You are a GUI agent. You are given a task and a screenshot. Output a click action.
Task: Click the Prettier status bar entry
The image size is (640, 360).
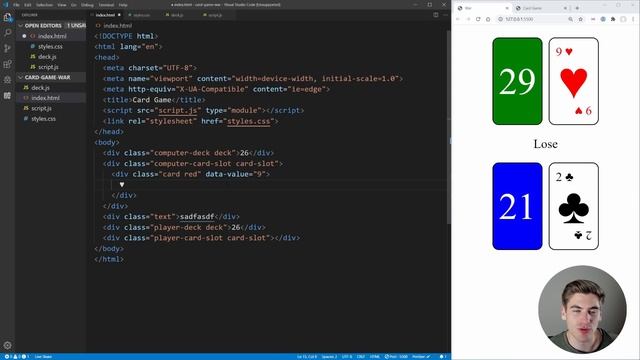coord(421,357)
